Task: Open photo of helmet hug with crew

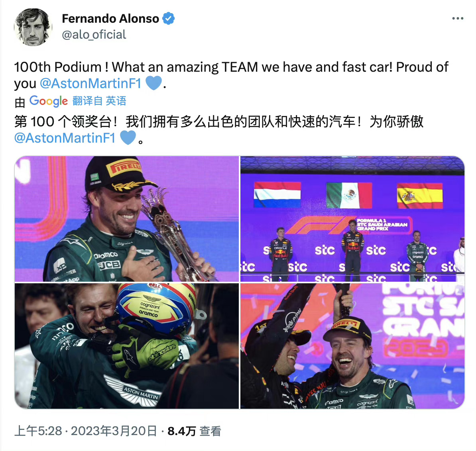Action: pos(127,346)
